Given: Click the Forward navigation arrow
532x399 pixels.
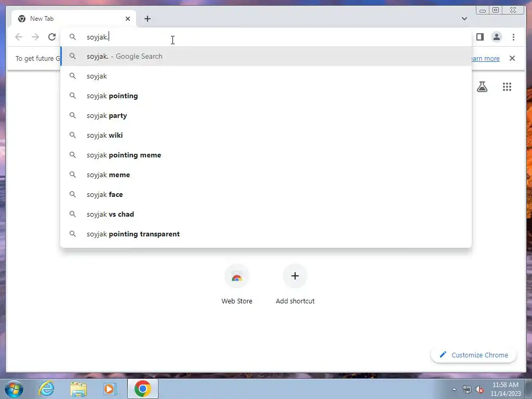Looking at the screenshot, I should (x=35, y=37).
